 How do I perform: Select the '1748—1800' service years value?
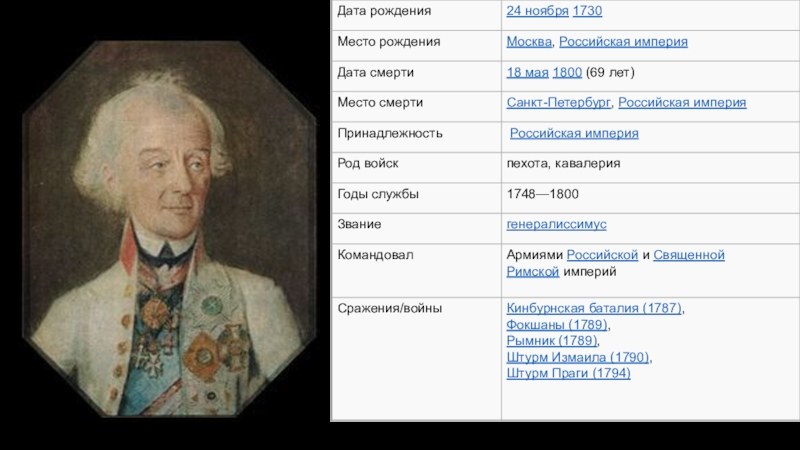pos(542,194)
